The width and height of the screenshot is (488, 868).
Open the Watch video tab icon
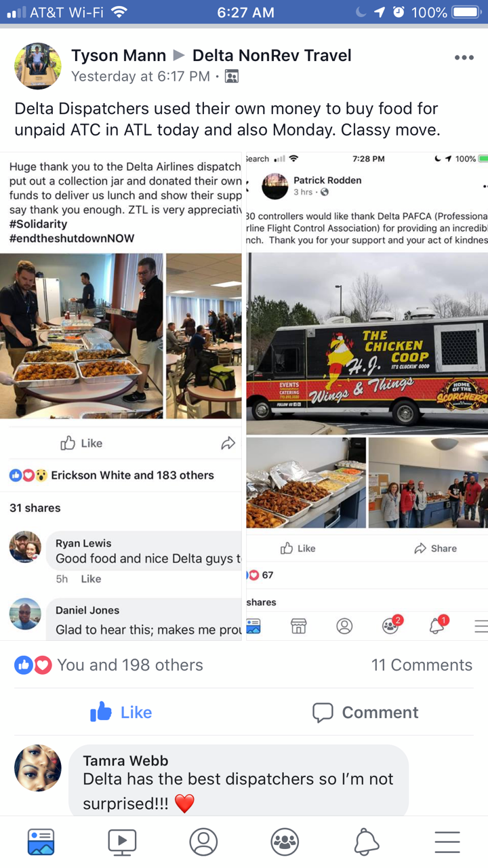(122, 842)
